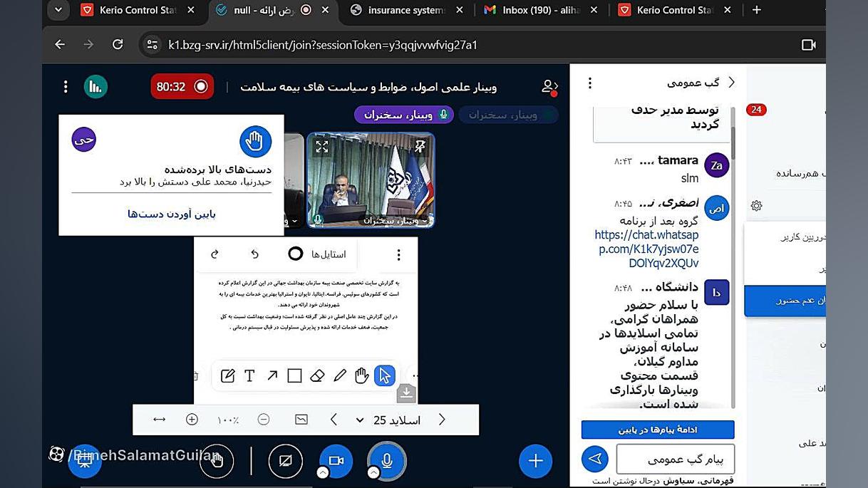This screenshot has width=868, height=488.
Task: Go to the next slide
Action: 442,420
